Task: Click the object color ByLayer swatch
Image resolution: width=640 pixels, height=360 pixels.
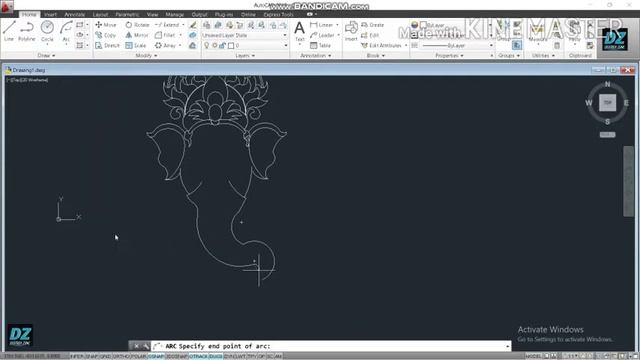Action: click(423, 25)
